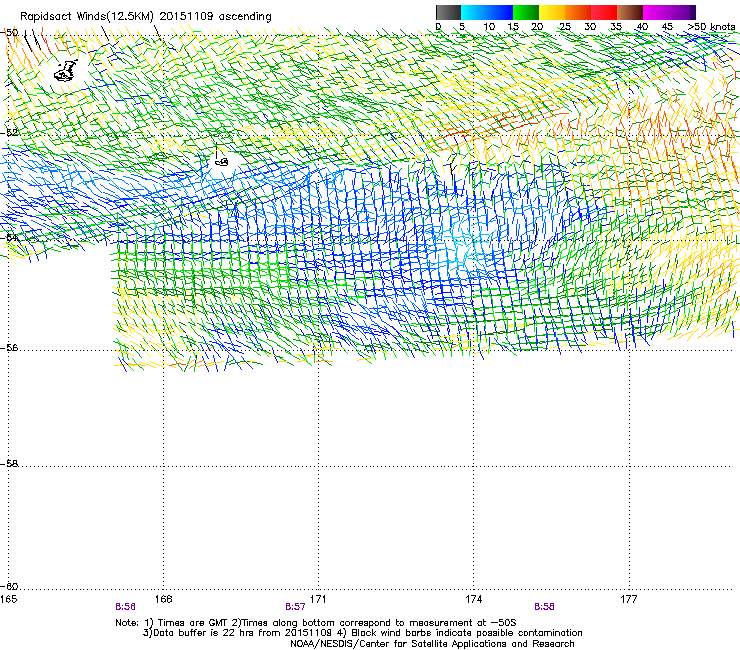Click the latitude label '-58'
This screenshot has height=650, width=740.
tap(10, 464)
